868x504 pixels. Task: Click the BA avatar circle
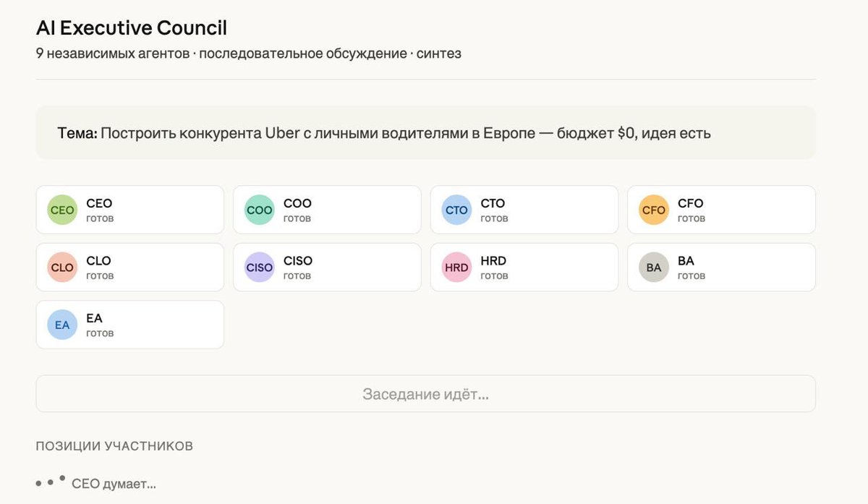point(652,267)
